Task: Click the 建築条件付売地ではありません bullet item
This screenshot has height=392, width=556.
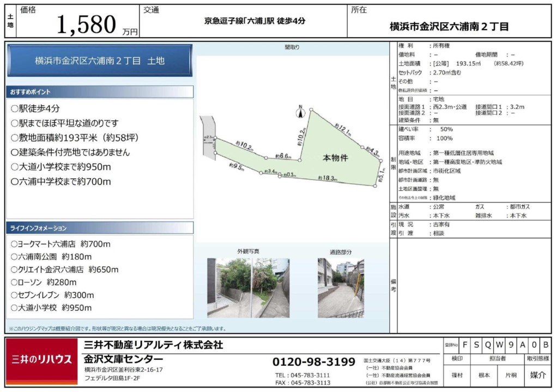Action: [x=70, y=152]
